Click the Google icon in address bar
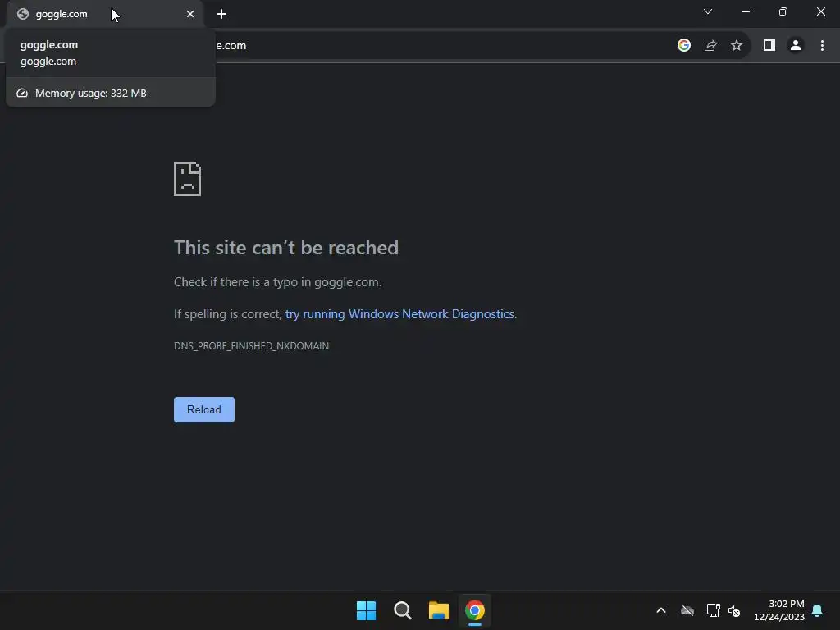Viewport: 840px width, 630px height. point(683,46)
